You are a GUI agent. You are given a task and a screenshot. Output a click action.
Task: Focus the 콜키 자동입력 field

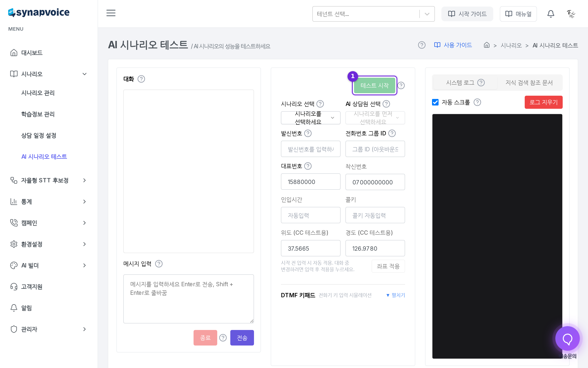[375, 215]
